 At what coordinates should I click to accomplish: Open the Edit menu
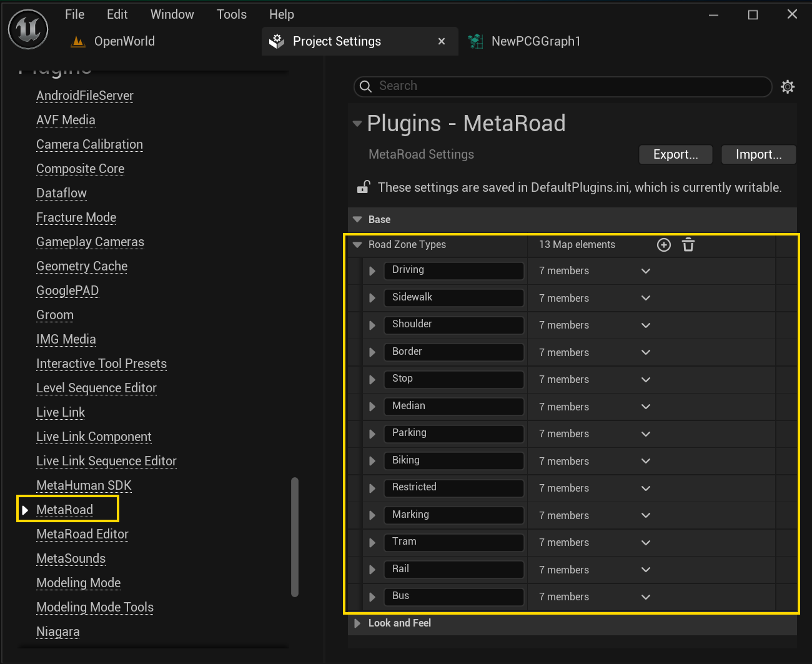pos(117,14)
